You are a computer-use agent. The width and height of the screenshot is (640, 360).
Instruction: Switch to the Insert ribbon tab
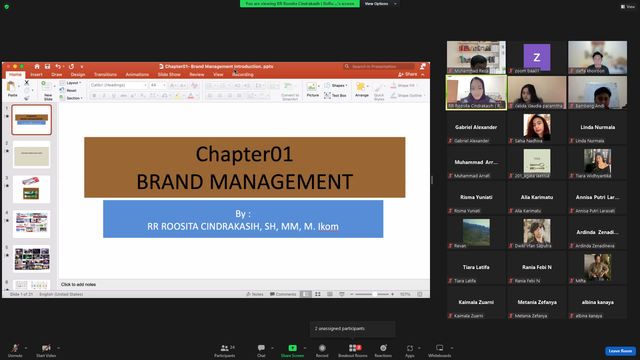[x=36, y=75]
